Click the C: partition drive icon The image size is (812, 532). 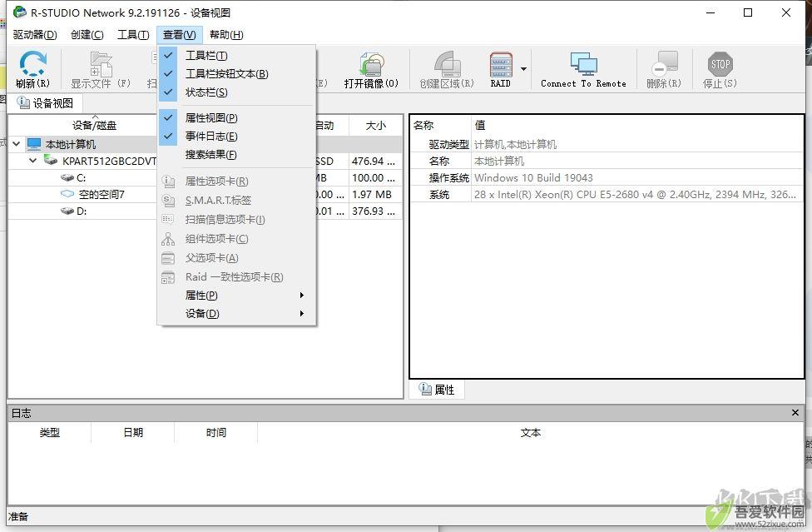67,177
